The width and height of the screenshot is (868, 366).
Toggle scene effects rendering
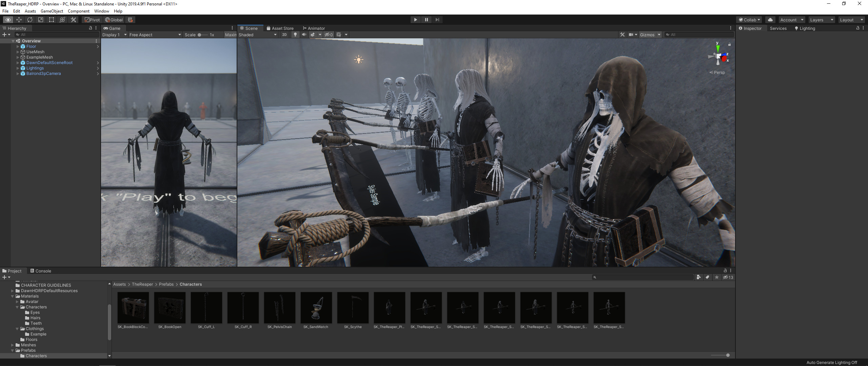(x=313, y=35)
